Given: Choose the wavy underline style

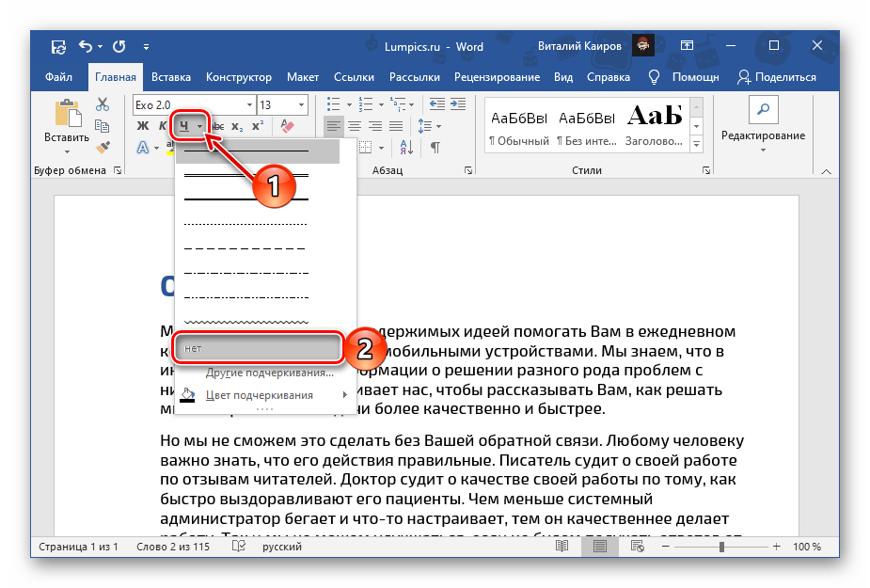Looking at the screenshot, I should (x=245, y=322).
